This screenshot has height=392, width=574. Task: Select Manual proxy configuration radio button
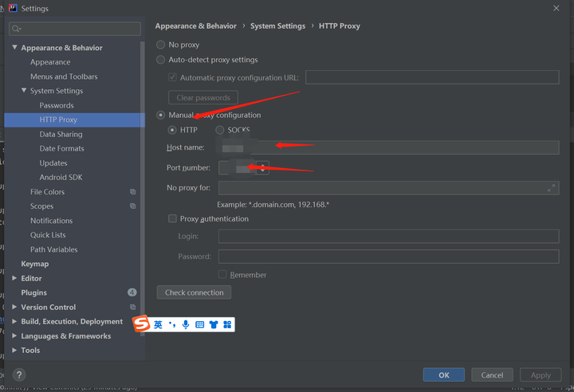click(x=160, y=116)
